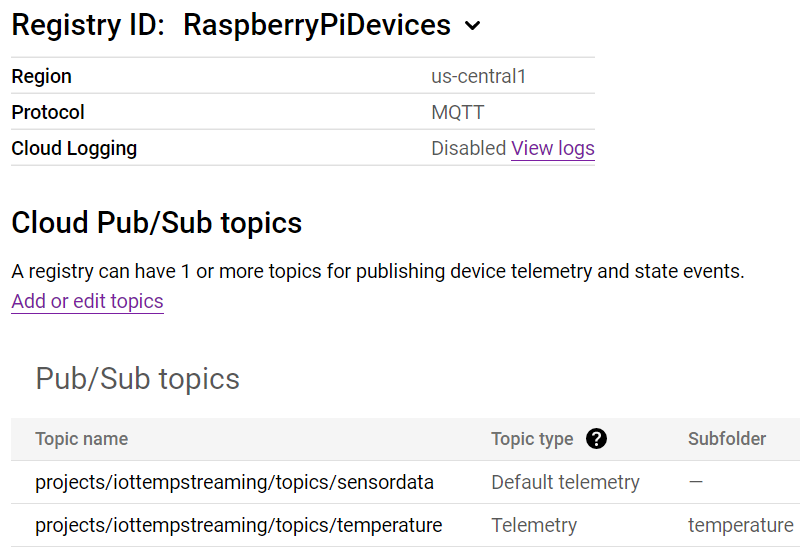Click the Cloud Logging Disabled status
Image resolution: width=800 pixels, height=548 pixels.
point(468,148)
